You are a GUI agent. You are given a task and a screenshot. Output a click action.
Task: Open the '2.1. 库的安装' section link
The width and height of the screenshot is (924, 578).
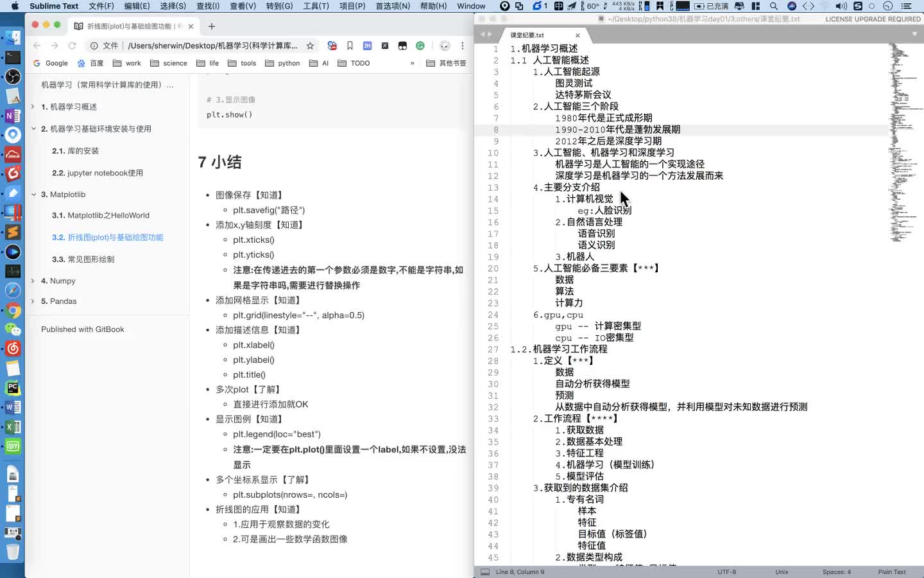(x=75, y=151)
